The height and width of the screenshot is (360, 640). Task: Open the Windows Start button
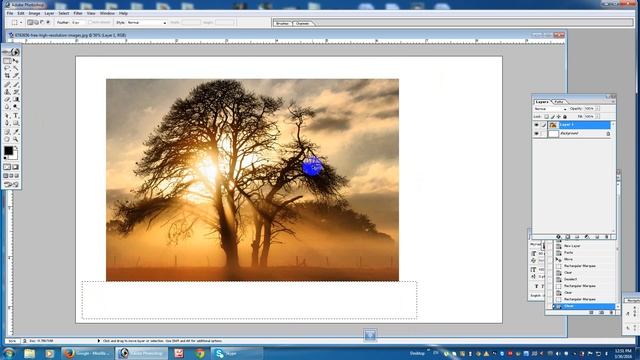(x=9, y=353)
